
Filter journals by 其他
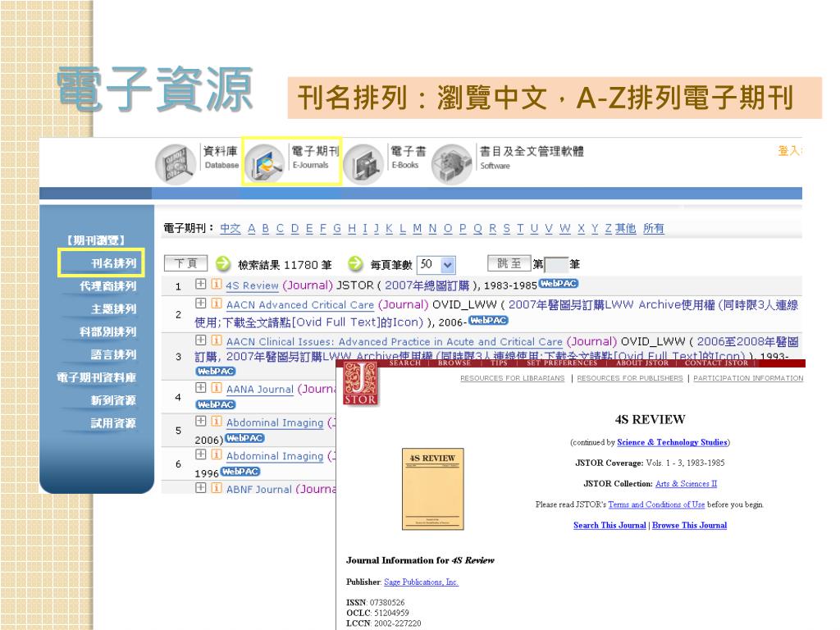[x=625, y=228]
